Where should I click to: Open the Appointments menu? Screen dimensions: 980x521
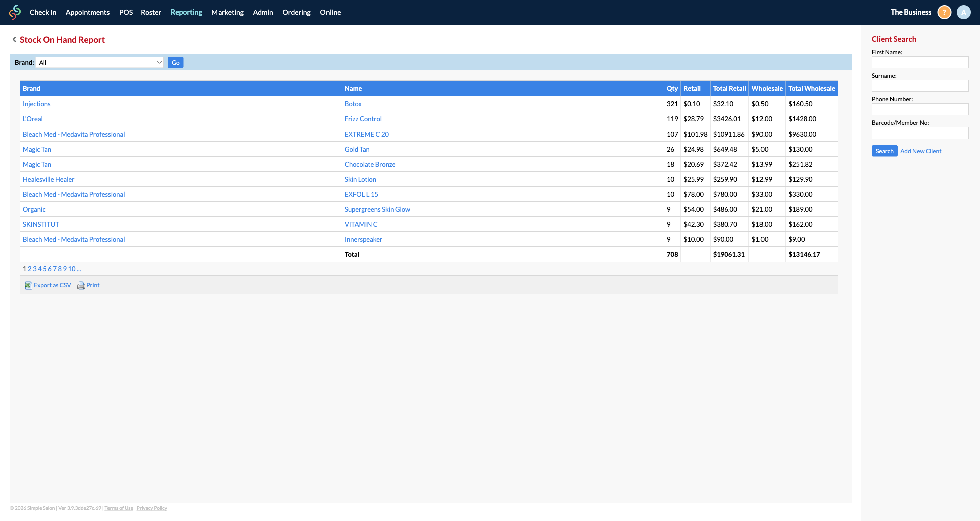point(87,12)
